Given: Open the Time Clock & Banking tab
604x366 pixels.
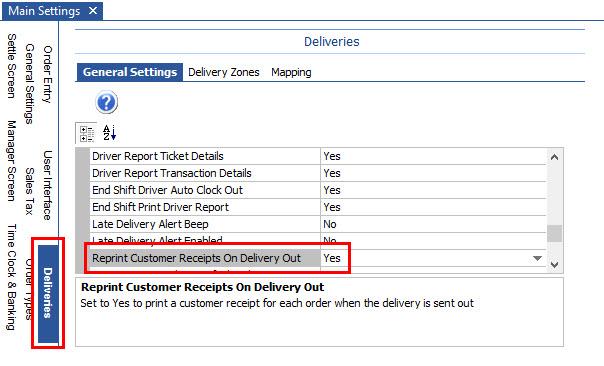Looking at the screenshot, I should tap(12, 277).
